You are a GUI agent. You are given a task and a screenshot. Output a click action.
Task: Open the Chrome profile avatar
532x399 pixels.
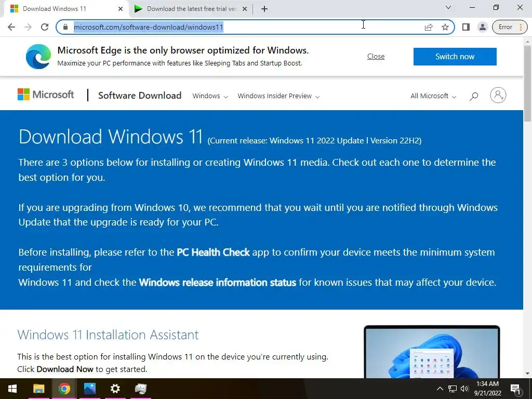[x=482, y=27]
